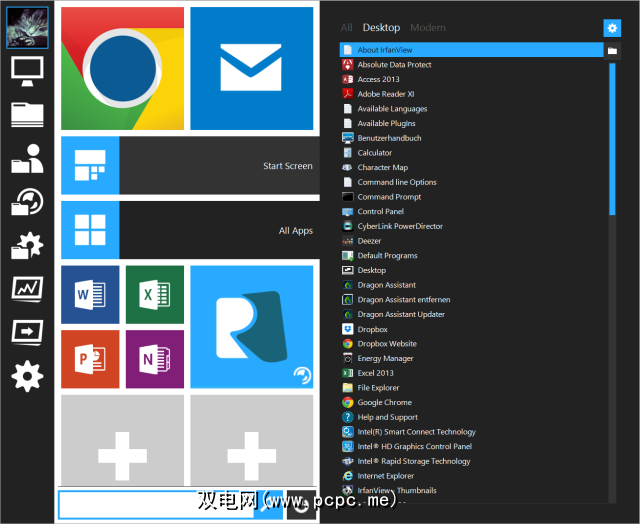Open the Start Screen tile
This screenshot has width=640, height=524.
[x=190, y=165]
